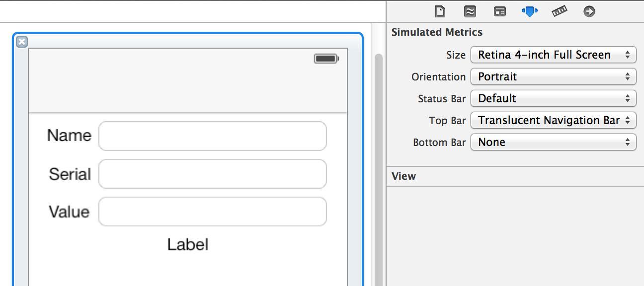The height and width of the screenshot is (286, 644).
Task: Open the Quick Help inspector
Action: (470, 11)
